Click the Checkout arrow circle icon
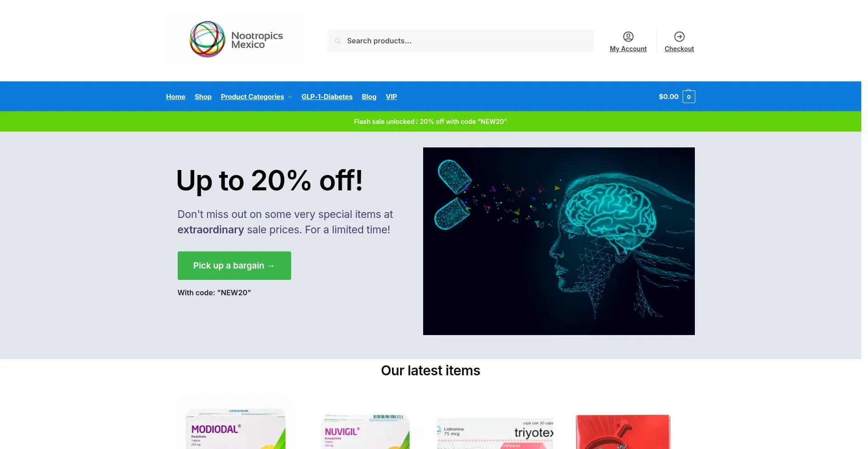This screenshot has width=868, height=449. pyautogui.click(x=679, y=37)
